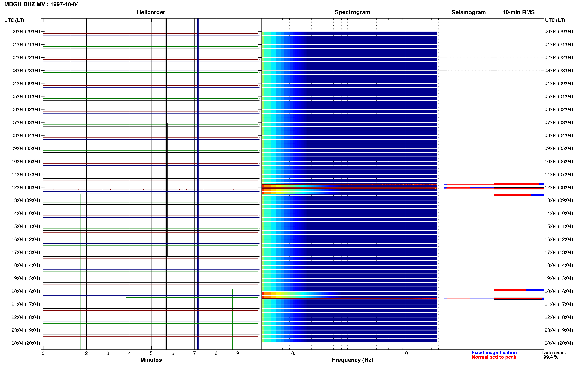Click the Data avail. label
This screenshot has height=368, width=588.
coord(554,352)
